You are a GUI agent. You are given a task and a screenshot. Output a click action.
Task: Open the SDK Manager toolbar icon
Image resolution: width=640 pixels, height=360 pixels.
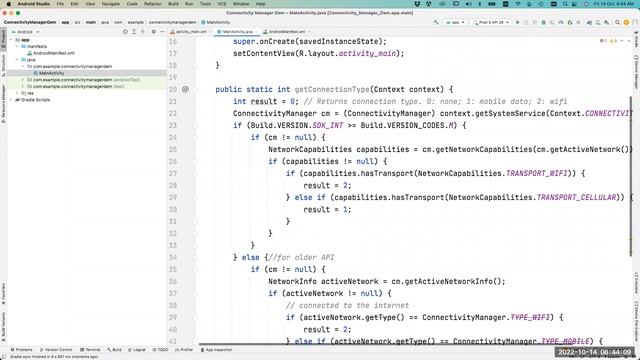point(607,22)
